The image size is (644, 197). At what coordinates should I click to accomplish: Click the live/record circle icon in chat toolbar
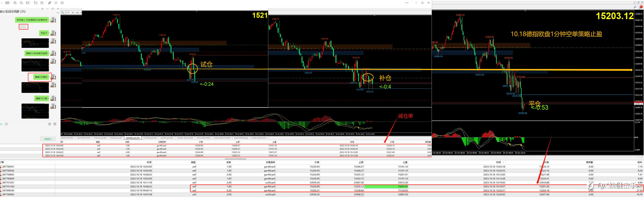[49, 124]
